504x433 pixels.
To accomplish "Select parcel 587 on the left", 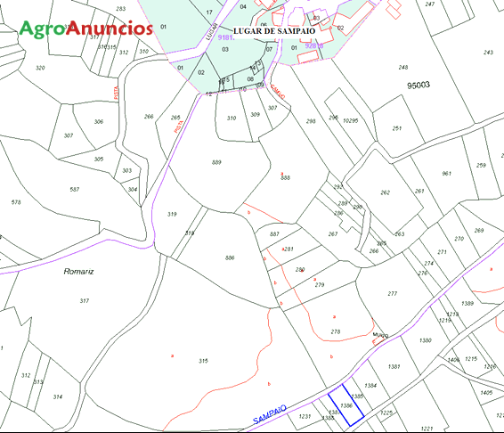I will click(74, 190).
